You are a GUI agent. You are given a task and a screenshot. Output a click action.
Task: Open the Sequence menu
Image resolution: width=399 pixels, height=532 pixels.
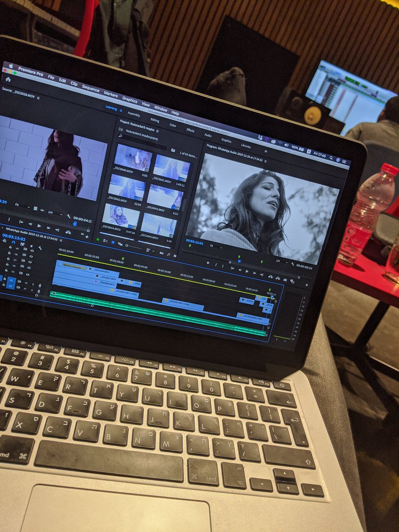90,88
